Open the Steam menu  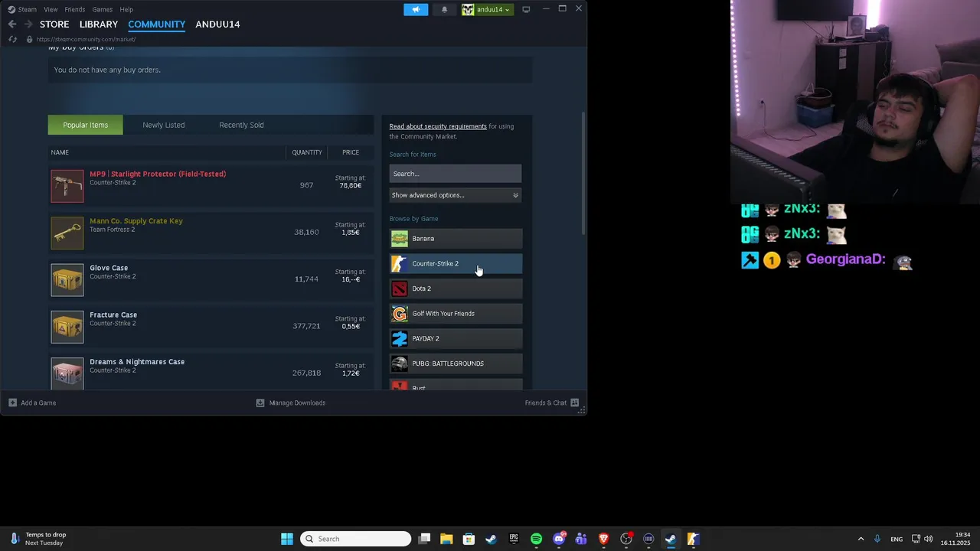[22, 9]
